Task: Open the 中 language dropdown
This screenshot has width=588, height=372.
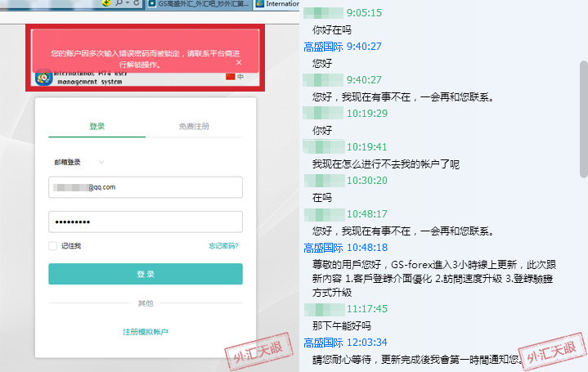Action: 245,77
